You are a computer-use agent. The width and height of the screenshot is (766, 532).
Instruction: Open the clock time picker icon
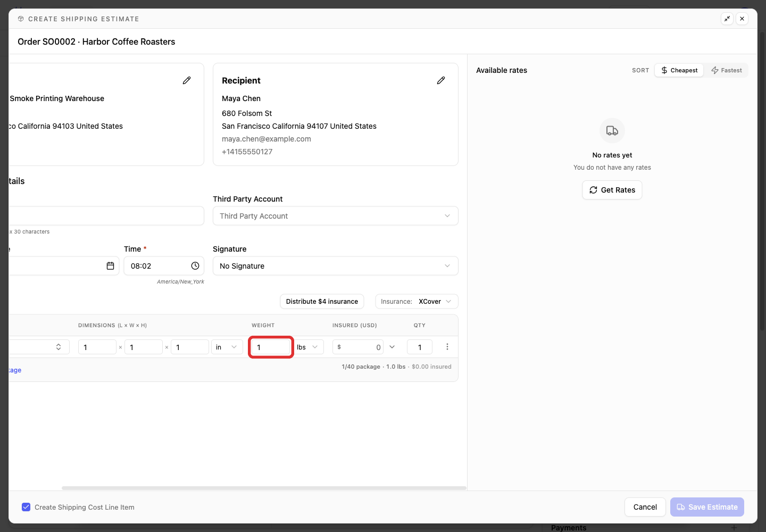click(x=195, y=266)
